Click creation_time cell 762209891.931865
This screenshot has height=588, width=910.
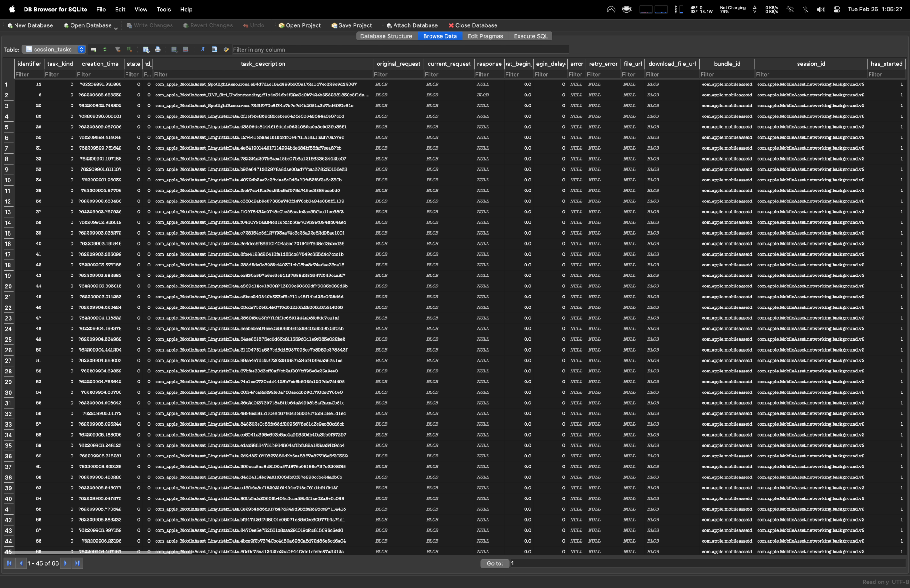tap(100, 84)
